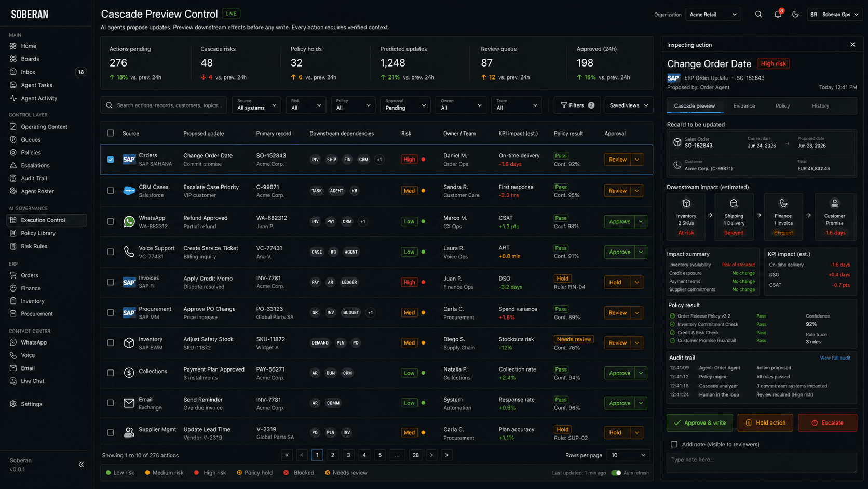The width and height of the screenshot is (868, 489).
Task: Open the Approval Pending filter dropdown
Action: 405,105
